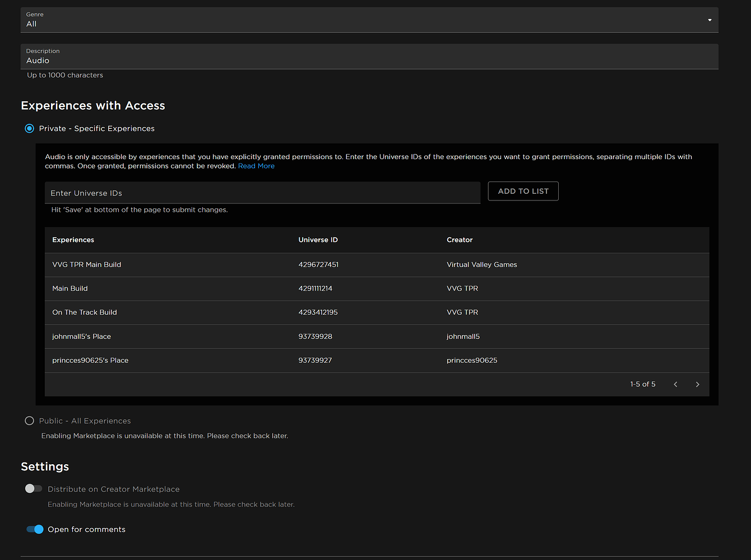Screen dimensions: 751x560
Task: Disable the Open for comments toggle
Action: click(x=34, y=529)
